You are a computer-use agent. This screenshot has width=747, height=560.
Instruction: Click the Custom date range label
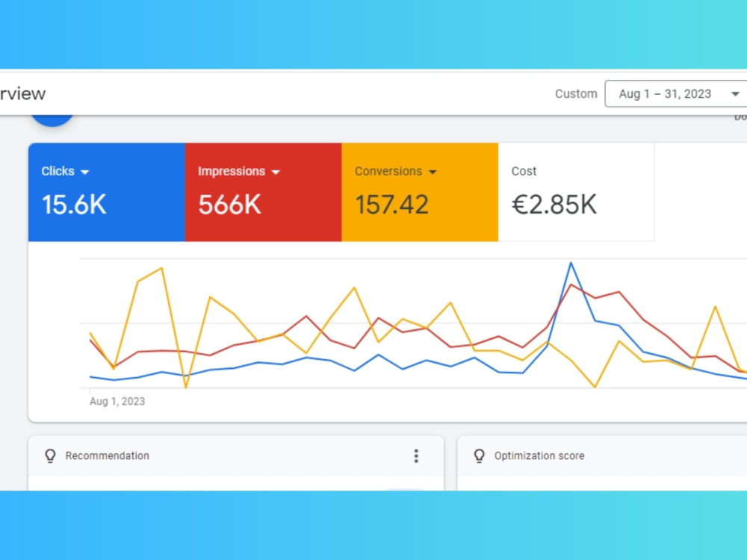[x=576, y=94]
